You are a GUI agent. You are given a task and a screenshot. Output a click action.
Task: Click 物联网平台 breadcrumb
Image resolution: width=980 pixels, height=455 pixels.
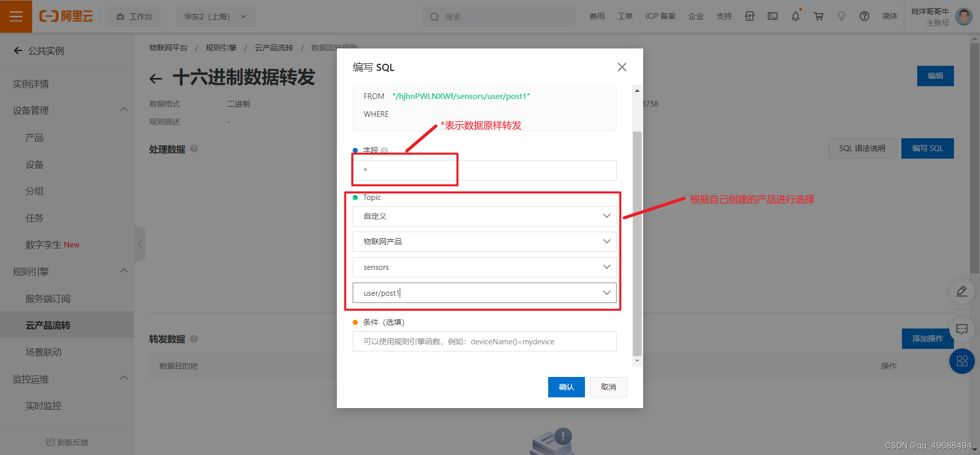[x=168, y=47]
